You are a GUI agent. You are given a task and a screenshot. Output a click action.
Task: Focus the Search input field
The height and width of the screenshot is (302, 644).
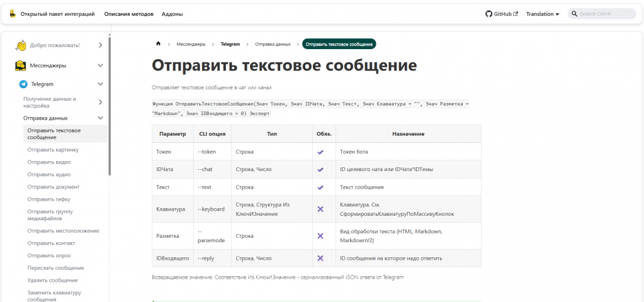[x=602, y=14]
